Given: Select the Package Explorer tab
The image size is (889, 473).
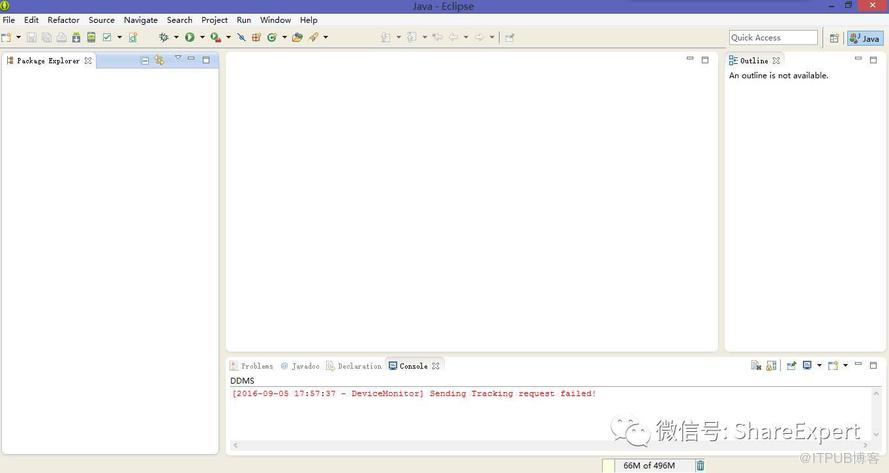Looking at the screenshot, I should tap(49, 61).
